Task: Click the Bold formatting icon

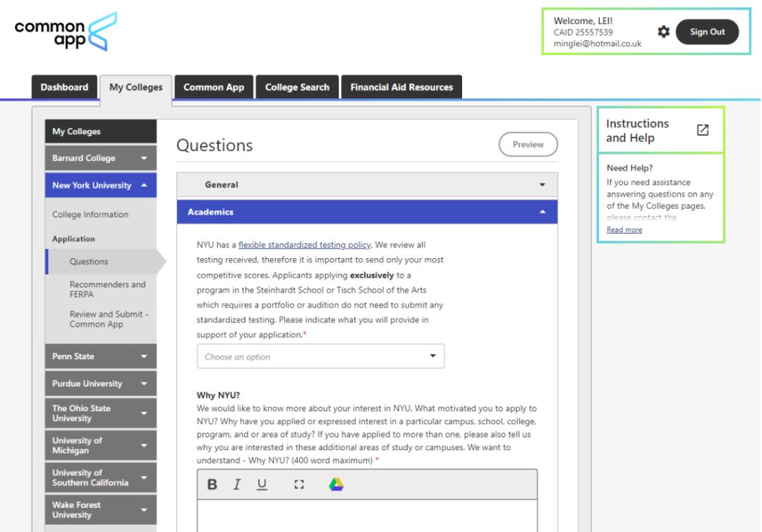Action: click(x=212, y=485)
